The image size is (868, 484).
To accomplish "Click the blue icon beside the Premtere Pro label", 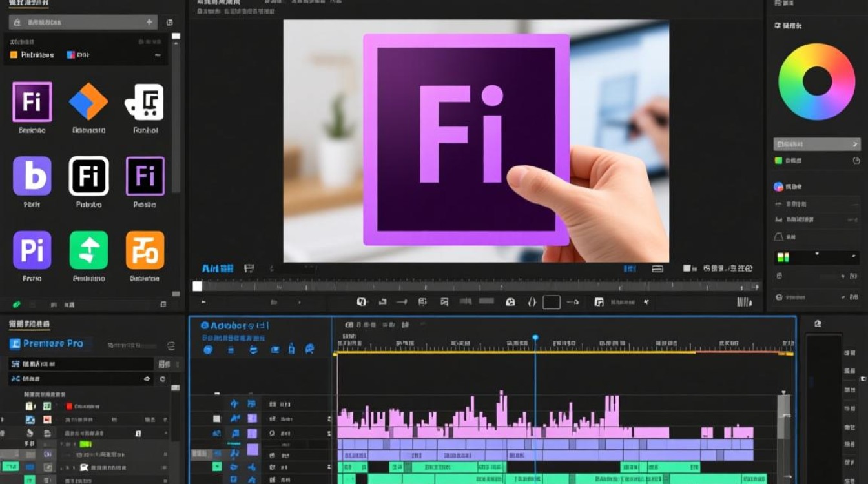I will [x=15, y=344].
